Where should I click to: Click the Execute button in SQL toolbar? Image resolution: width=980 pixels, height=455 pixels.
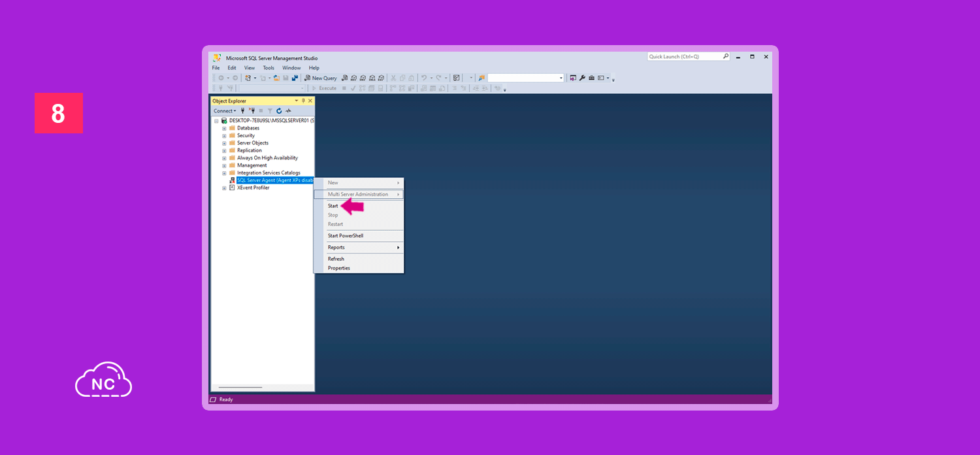324,88
